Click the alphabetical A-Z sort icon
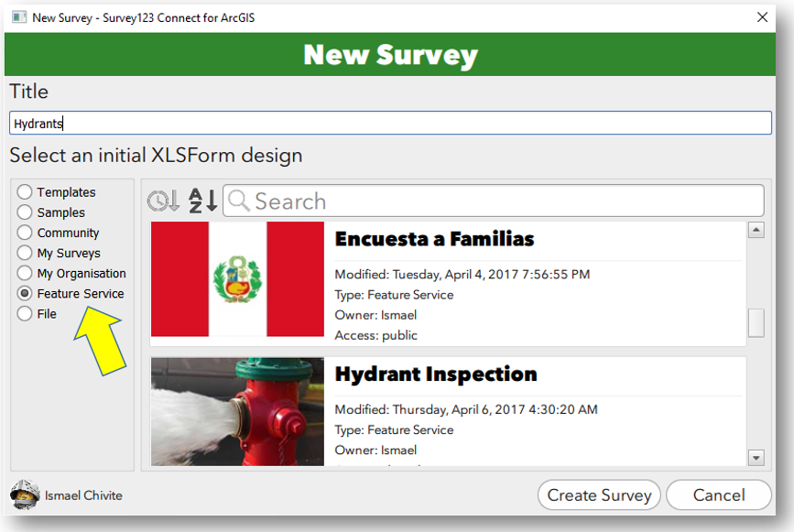The height and width of the screenshot is (532, 794). pos(202,201)
